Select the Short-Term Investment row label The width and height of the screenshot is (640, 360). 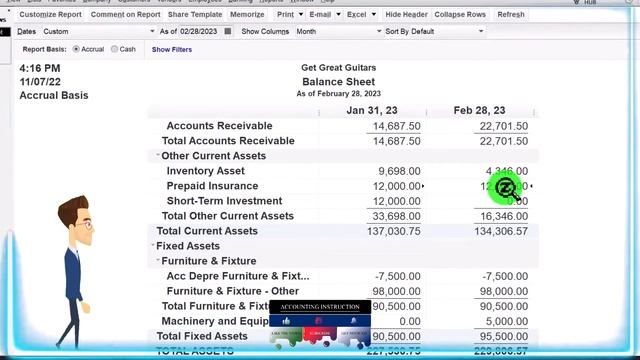224,201
